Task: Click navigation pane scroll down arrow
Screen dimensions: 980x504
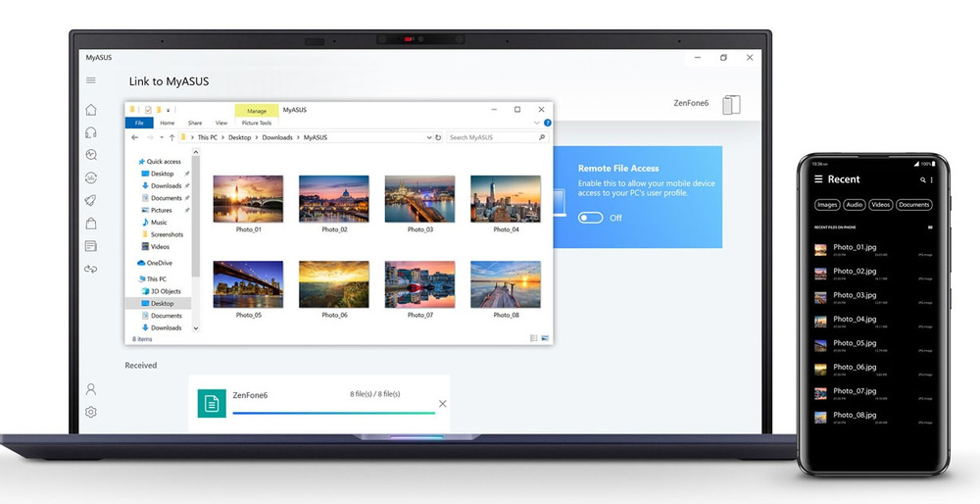Action: pos(196,328)
